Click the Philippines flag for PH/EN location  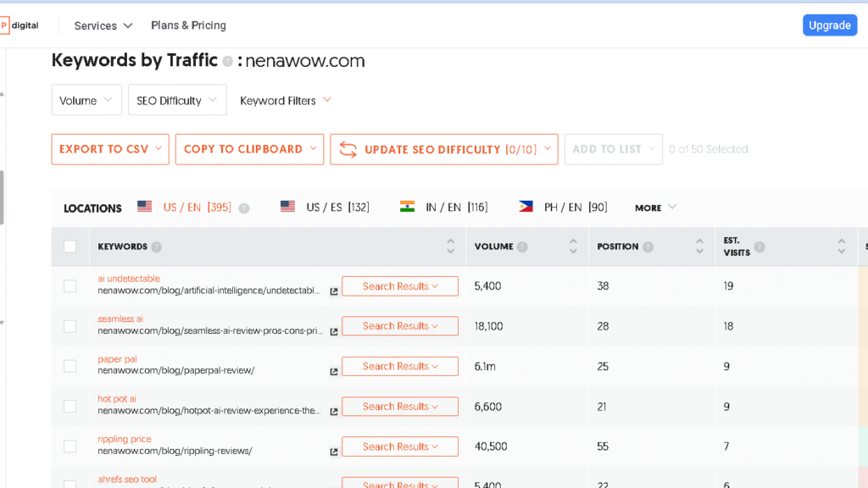click(526, 205)
